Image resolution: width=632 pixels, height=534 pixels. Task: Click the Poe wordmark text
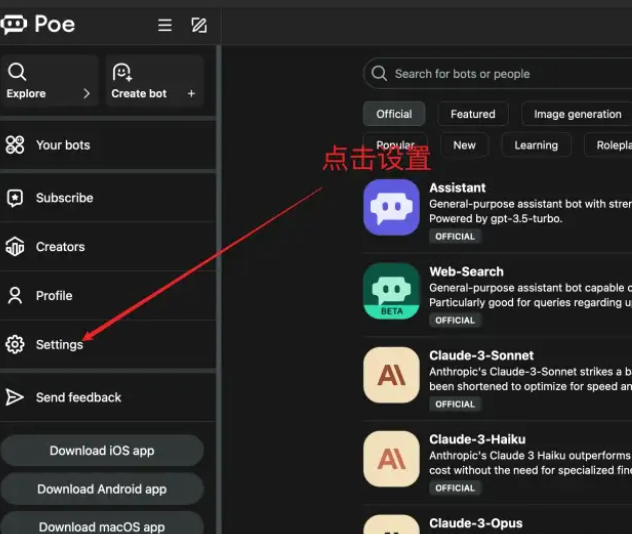pos(55,24)
